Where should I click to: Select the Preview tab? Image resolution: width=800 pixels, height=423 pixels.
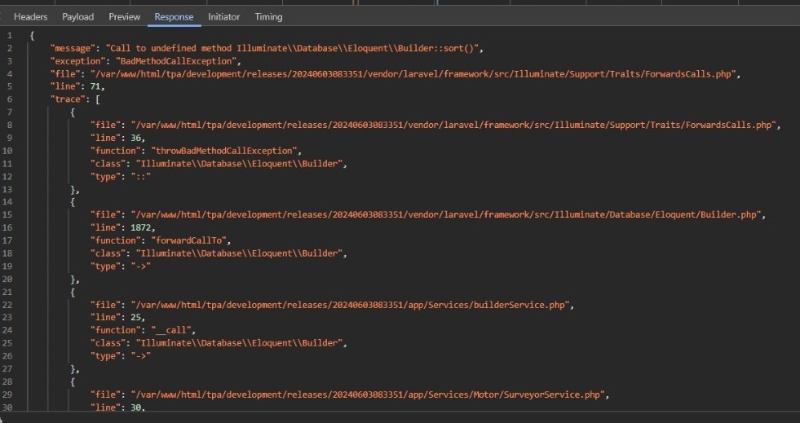click(124, 17)
